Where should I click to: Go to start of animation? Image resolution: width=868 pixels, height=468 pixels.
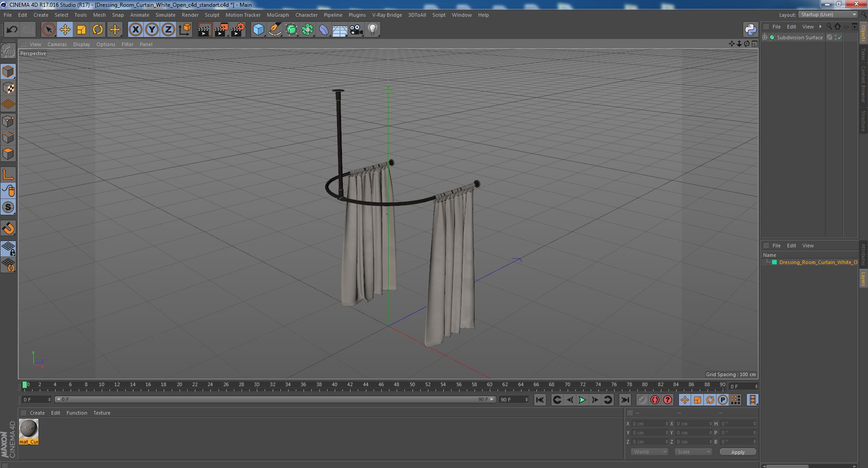(540, 400)
